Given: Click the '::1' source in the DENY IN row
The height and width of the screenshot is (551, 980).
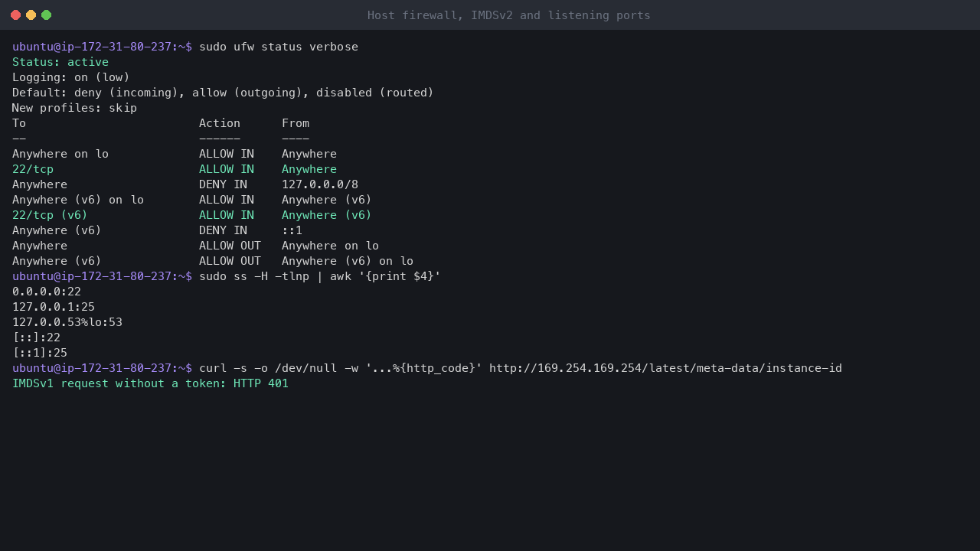Looking at the screenshot, I should click(292, 230).
